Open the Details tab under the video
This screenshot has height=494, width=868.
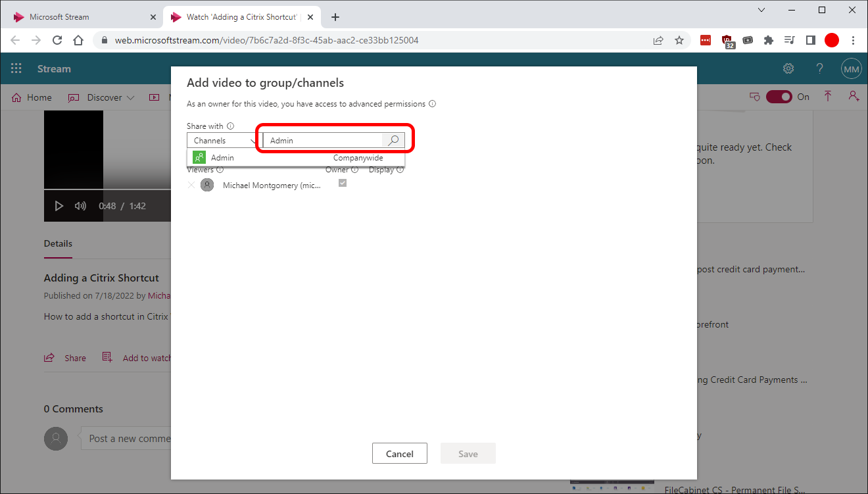click(58, 243)
